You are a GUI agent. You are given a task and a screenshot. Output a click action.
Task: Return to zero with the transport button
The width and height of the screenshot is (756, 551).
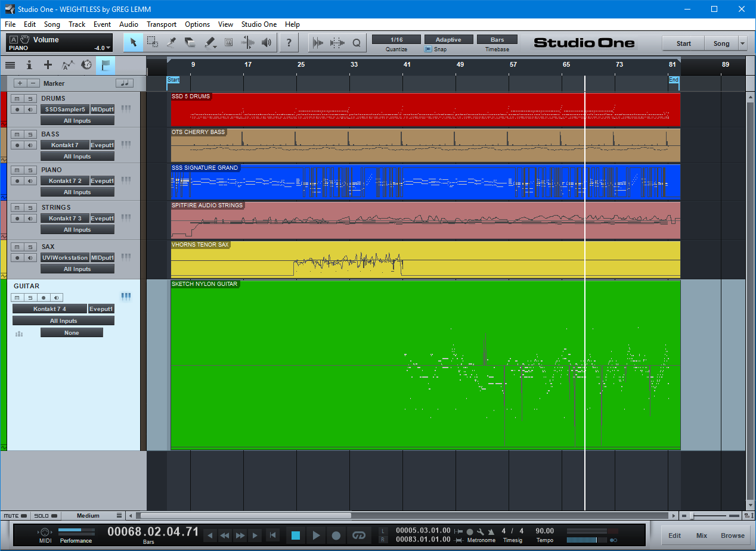point(272,535)
